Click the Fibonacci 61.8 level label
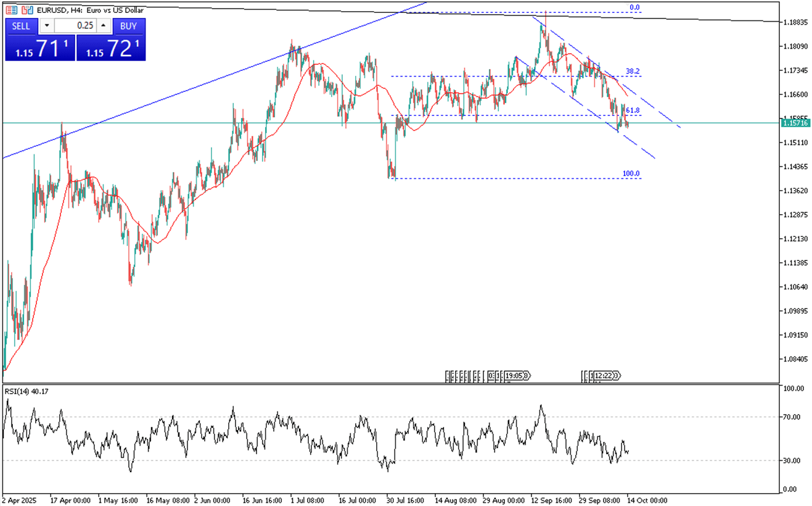The width and height of the screenshot is (812, 506). (633, 110)
